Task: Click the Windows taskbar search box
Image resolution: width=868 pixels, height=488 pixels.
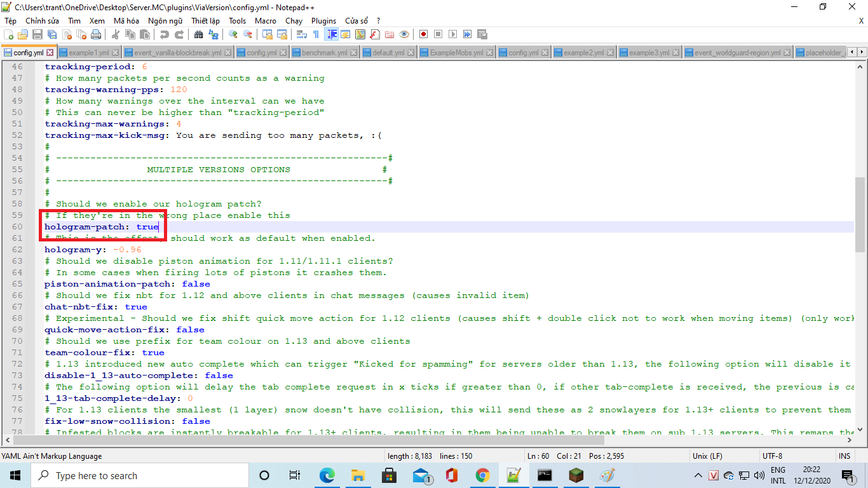Action: pyautogui.click(x=140, y=475)
